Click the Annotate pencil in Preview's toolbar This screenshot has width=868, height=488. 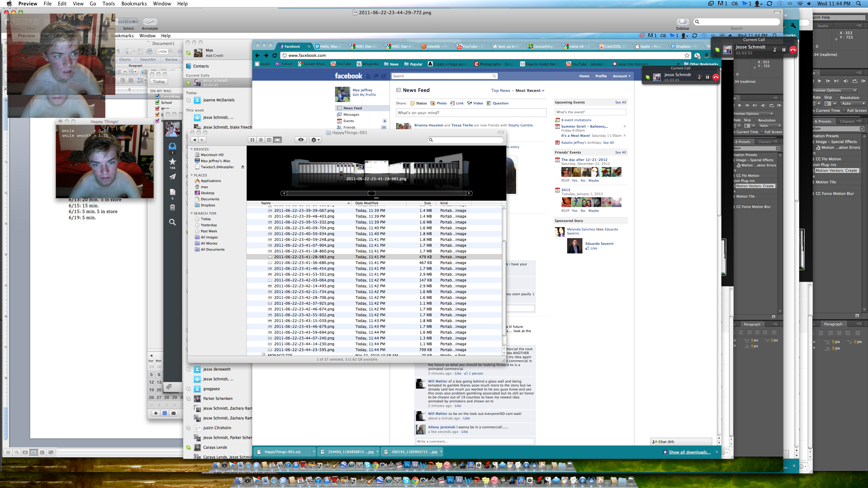[150, 21]
